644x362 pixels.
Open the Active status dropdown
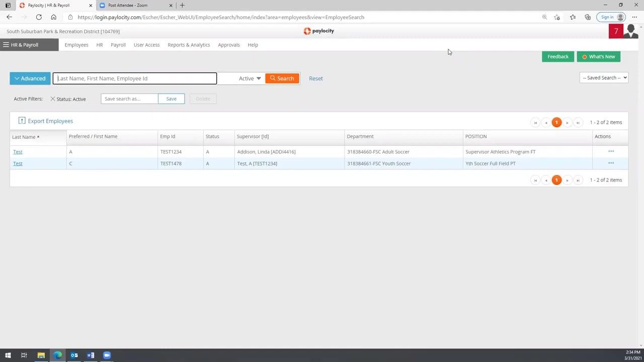click(250, 78)
